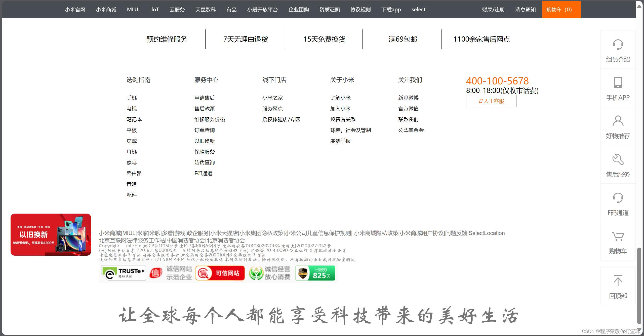Open 新浪微博 under 关注我们

(408, 98)
